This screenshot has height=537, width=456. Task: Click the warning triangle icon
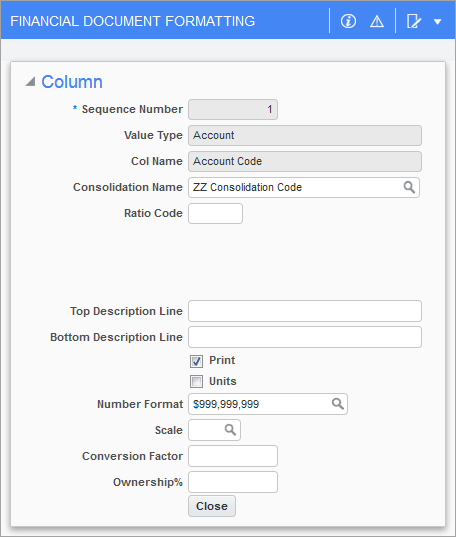click(377, 22)
